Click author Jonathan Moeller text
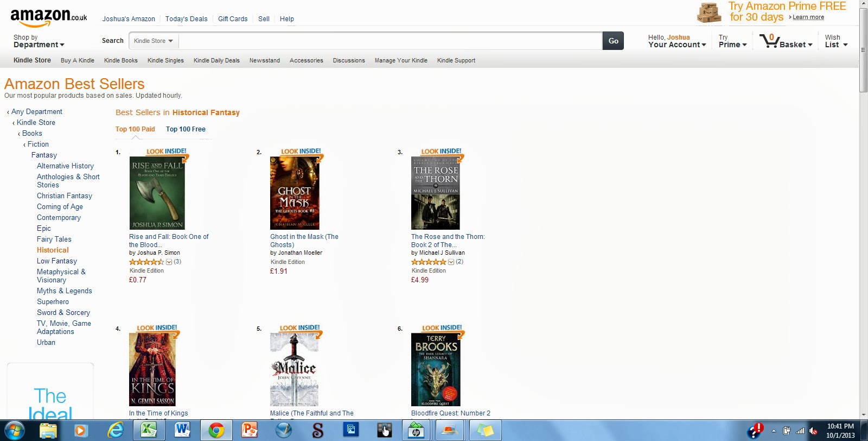The height and width of the screenshot is (441, 868). (300, 253)
